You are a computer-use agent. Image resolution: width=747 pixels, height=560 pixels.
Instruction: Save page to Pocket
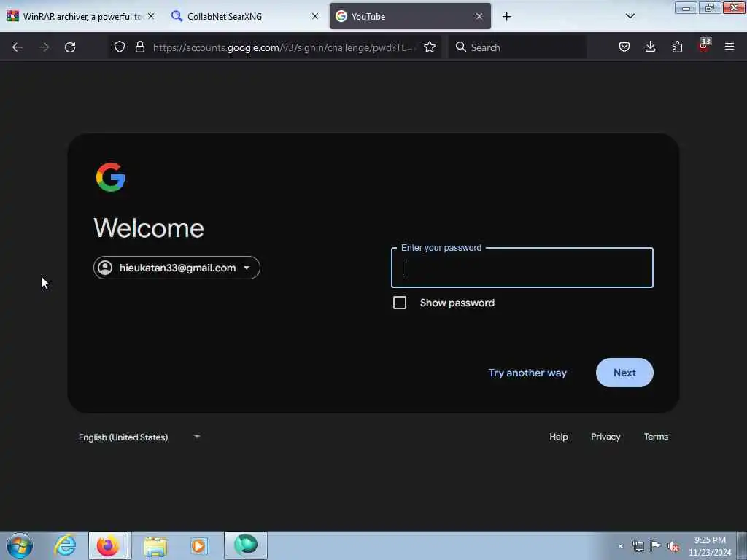(x=624, y=47)
